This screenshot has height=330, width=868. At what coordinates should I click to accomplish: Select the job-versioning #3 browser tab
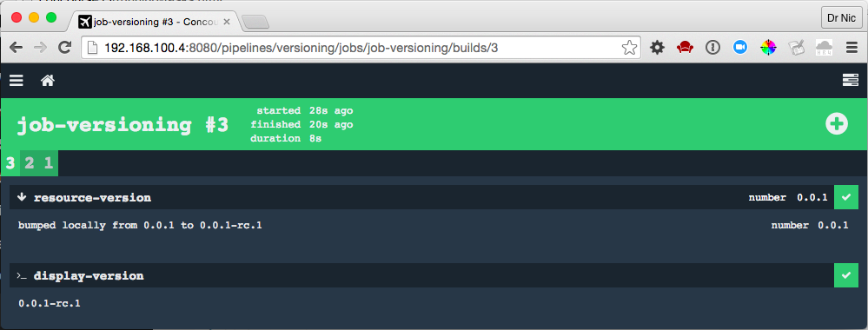tap(154, 22)
